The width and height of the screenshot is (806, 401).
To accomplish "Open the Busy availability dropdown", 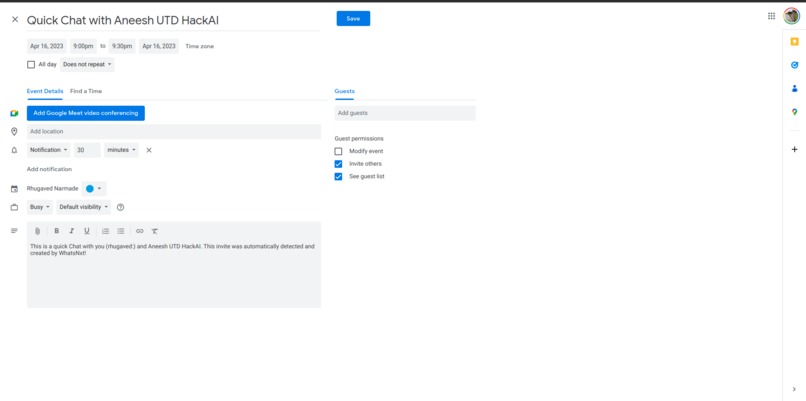I will [x=40, y=207].
